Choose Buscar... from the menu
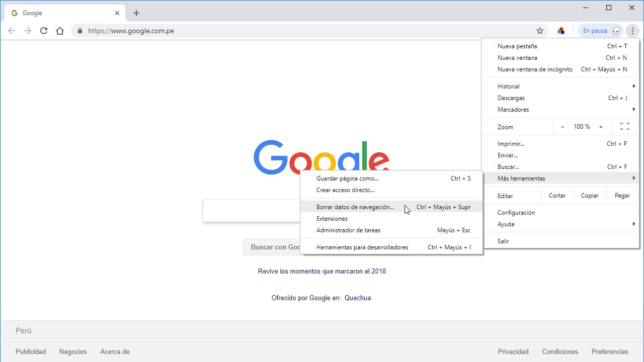The width and height of the screenshot is (644, 362). (x=560, y=167)
